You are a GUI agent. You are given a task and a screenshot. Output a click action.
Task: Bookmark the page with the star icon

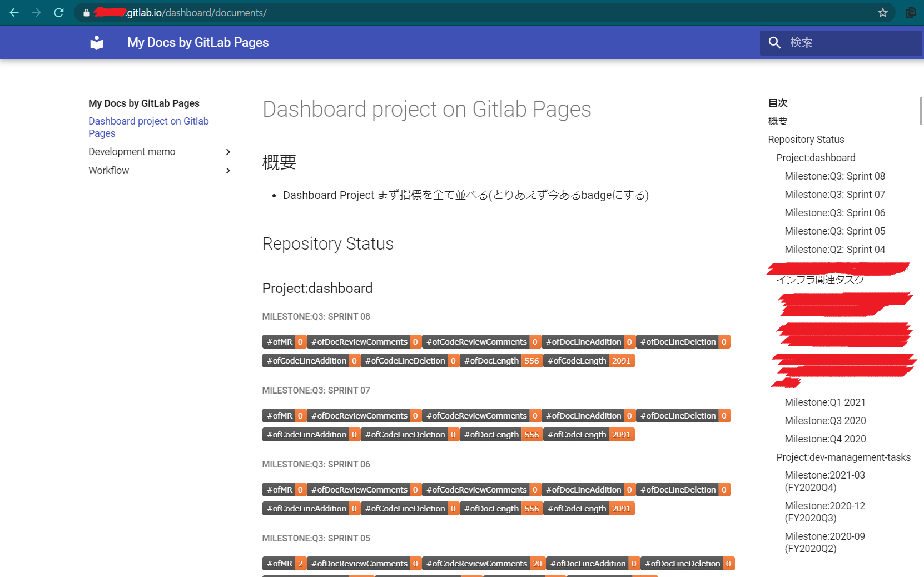click(883, 12)
